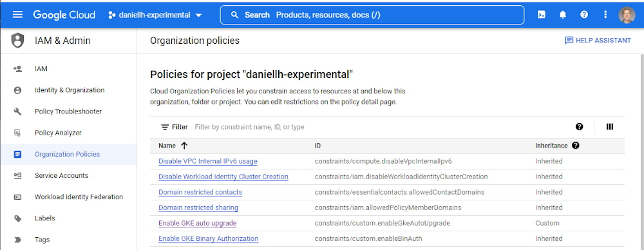The width and height of the screenshot is (644, 250).
Task: Open Identity & Organization page
Action: click(70, 90)
